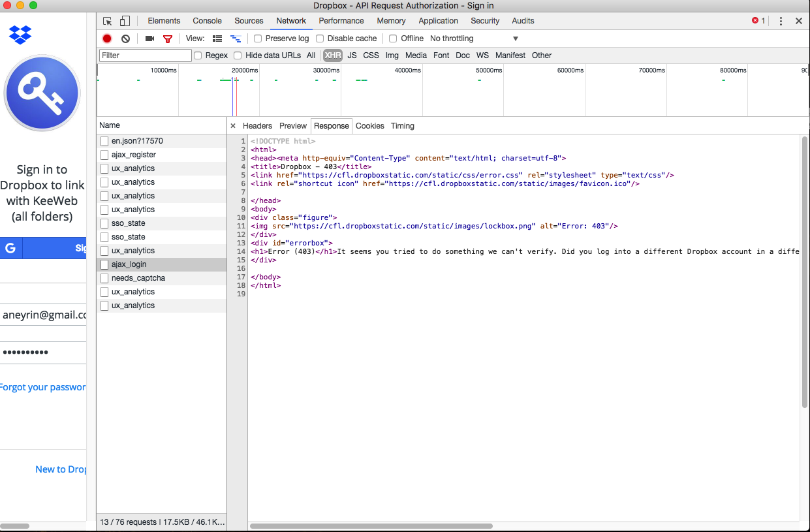Check Hide data URLs option
Image resolution: width=810 pixels, height=532 pixels.
238,55
